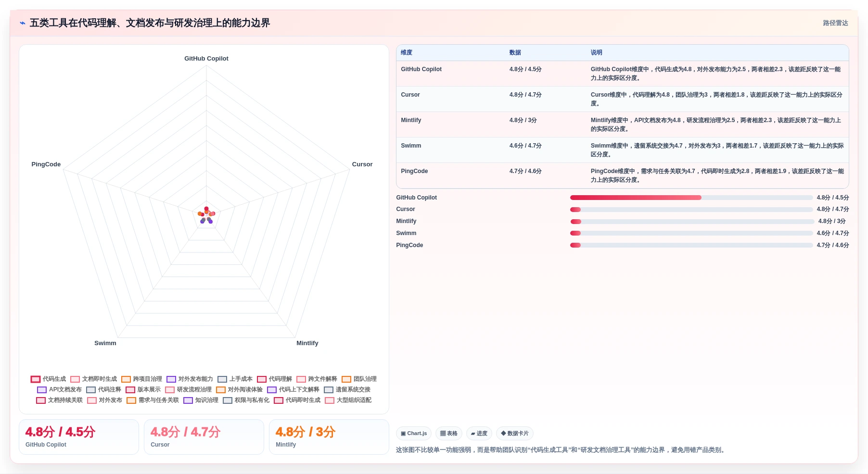Hide the 团队治理 legend series

click(x=359, y=379)
